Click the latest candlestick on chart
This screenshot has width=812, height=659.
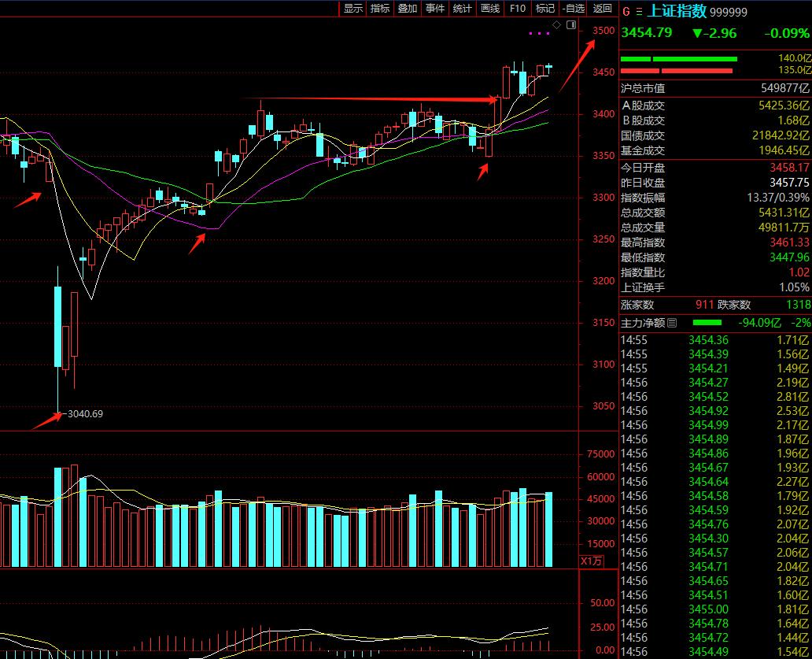548,68
